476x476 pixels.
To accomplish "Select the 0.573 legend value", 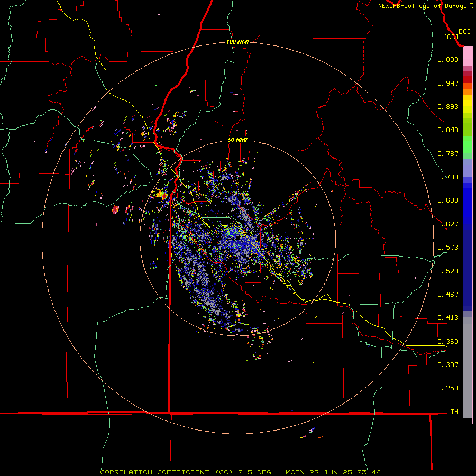I will click(448, 248).
